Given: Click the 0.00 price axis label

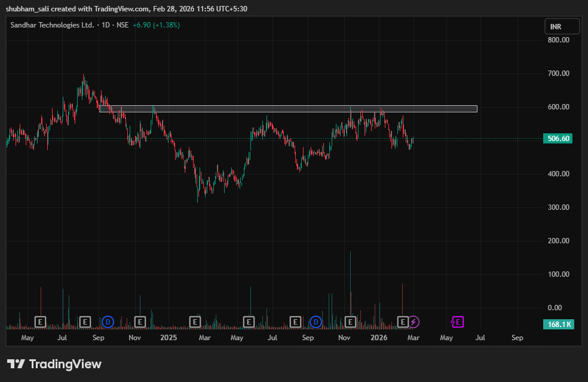Looking at the screenshot, I should 555,308.
